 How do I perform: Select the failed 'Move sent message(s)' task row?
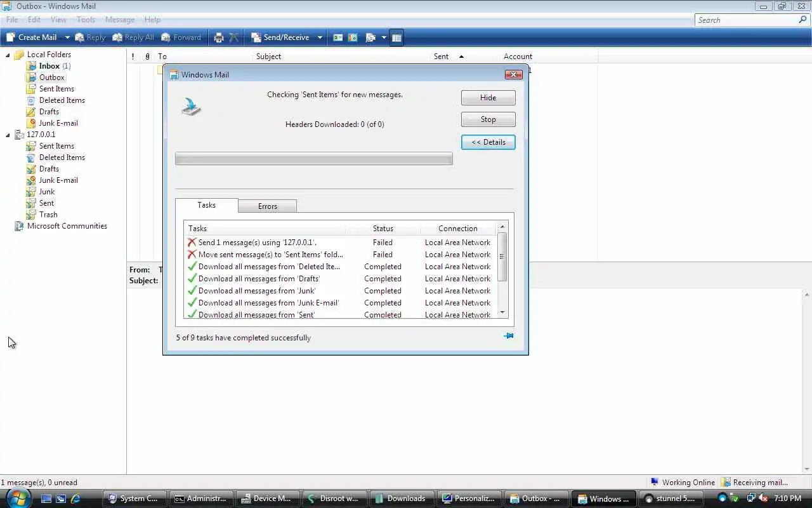pos(341,255)
